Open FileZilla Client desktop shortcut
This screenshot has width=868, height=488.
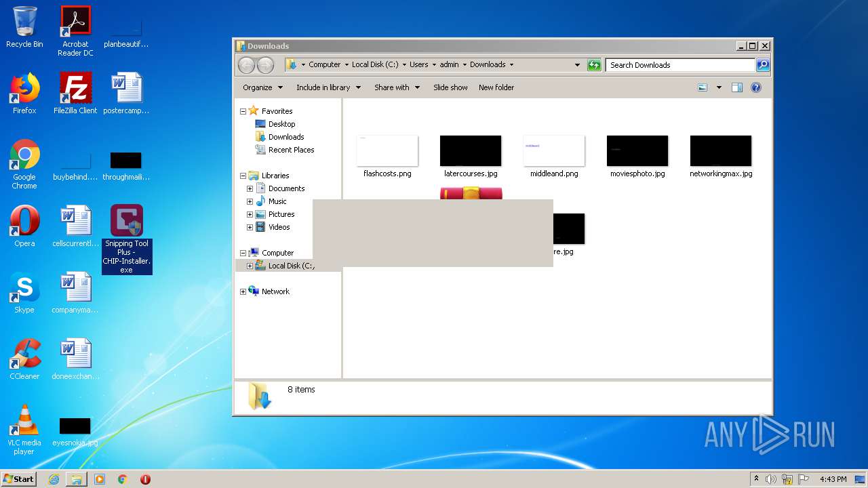click(x=75, y=94)
